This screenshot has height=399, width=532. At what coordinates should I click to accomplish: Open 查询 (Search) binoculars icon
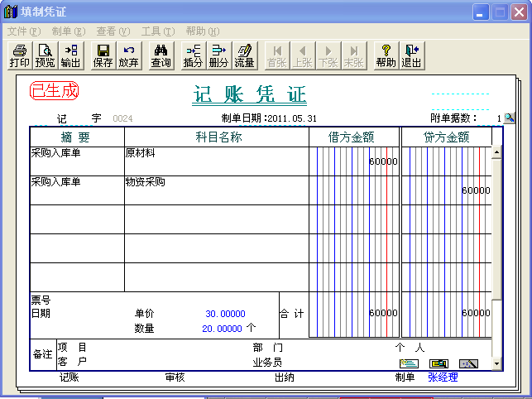(161, 55)
